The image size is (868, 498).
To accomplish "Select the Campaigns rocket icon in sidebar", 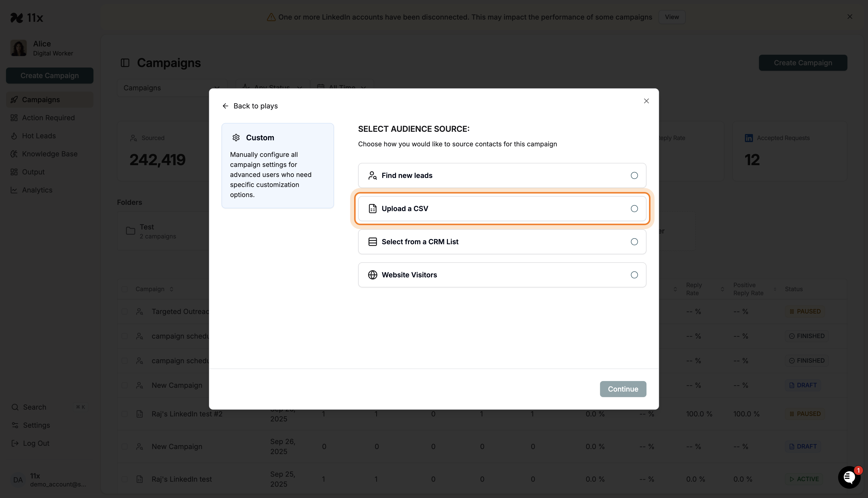I will (14, 100).
